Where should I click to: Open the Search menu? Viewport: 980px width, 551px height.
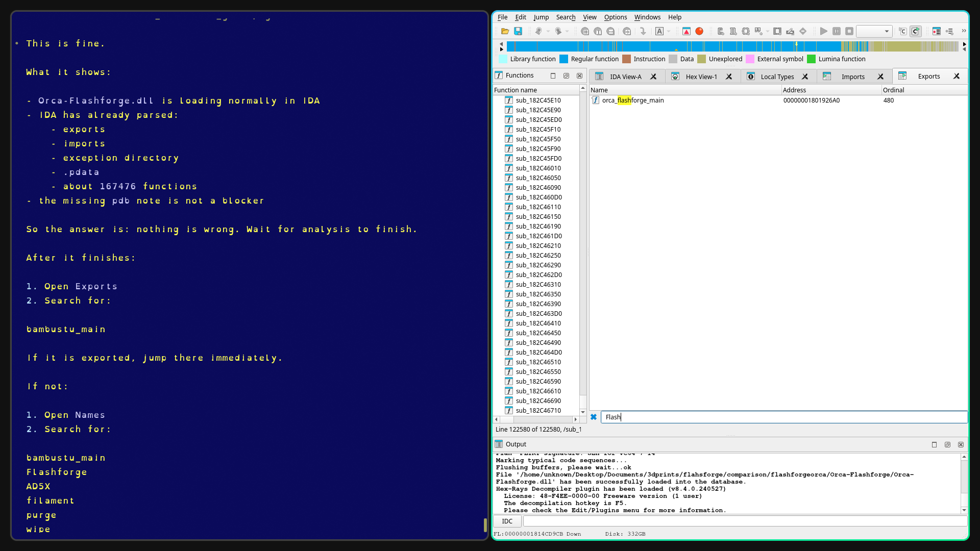(566, 17)
